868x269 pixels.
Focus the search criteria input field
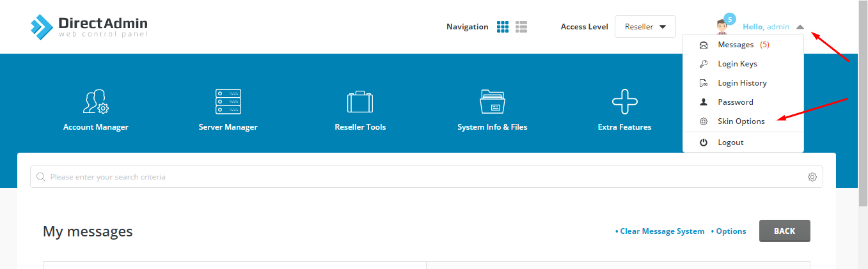tap(427, 177)
